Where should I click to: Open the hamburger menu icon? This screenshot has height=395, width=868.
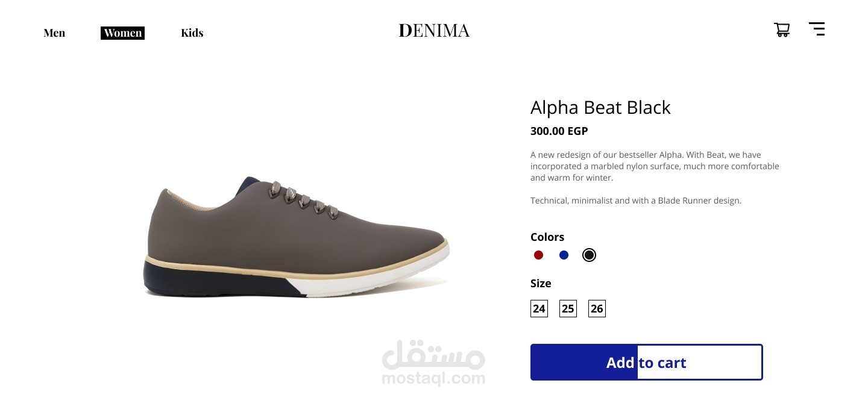point(817,29)
